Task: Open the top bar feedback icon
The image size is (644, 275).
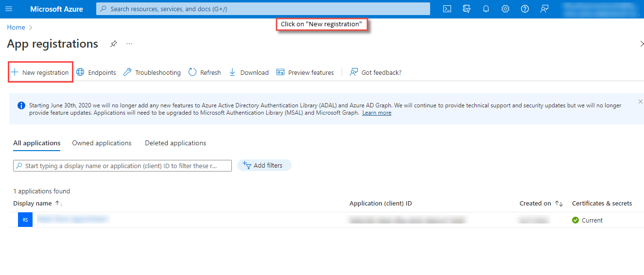Action: 544,9
